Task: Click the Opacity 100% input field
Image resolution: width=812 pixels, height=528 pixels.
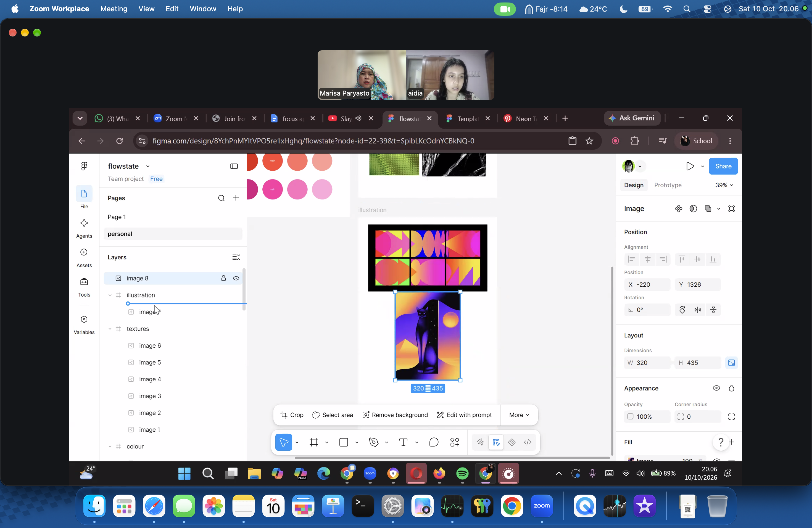Action: pos(647,416)
